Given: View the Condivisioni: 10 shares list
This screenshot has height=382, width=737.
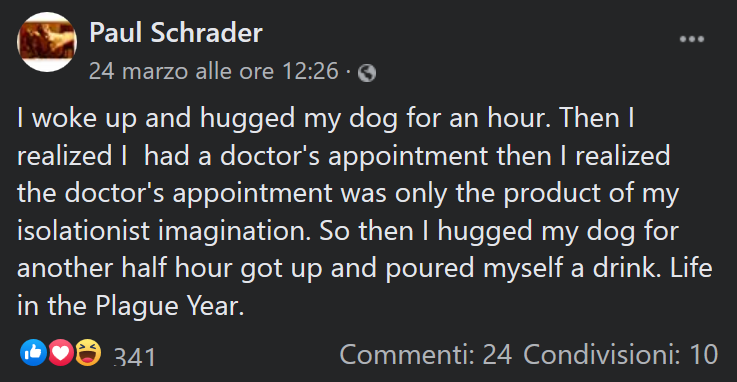Looking at the screenshot, I should point(620,354).
